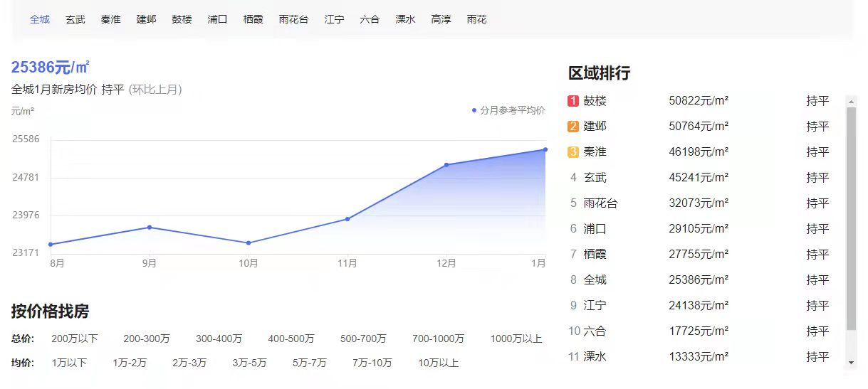This screenshot has width=868, height=389.
Task: Filter by total price 1000万以上
Action: point(516,339)
